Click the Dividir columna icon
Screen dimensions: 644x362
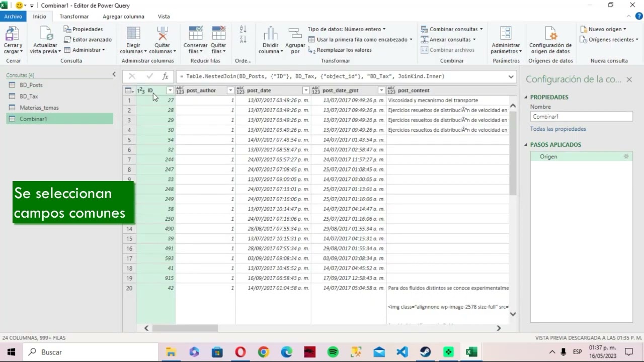point(270,34)
